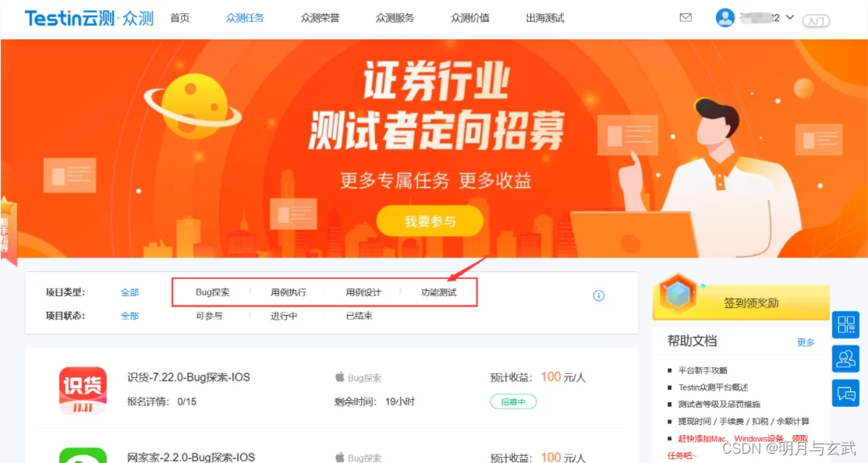Open 更多 link in 帮助文档
Screen dimensions: 868x463
coord(806,342)
